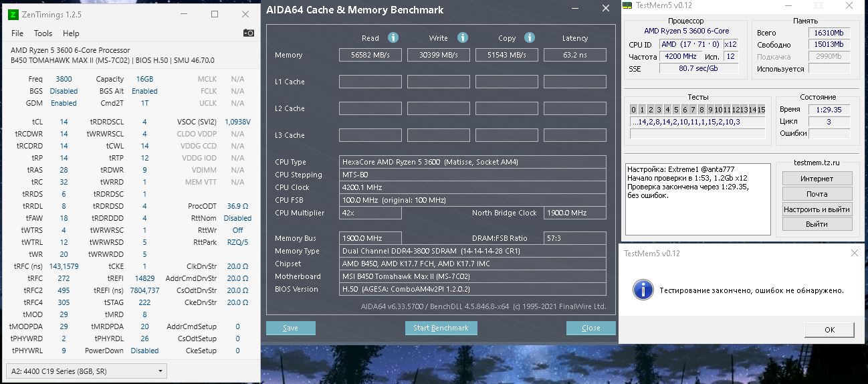
Task: Open the Tools menu in ZenTimings
Action: tap(43, 33)
